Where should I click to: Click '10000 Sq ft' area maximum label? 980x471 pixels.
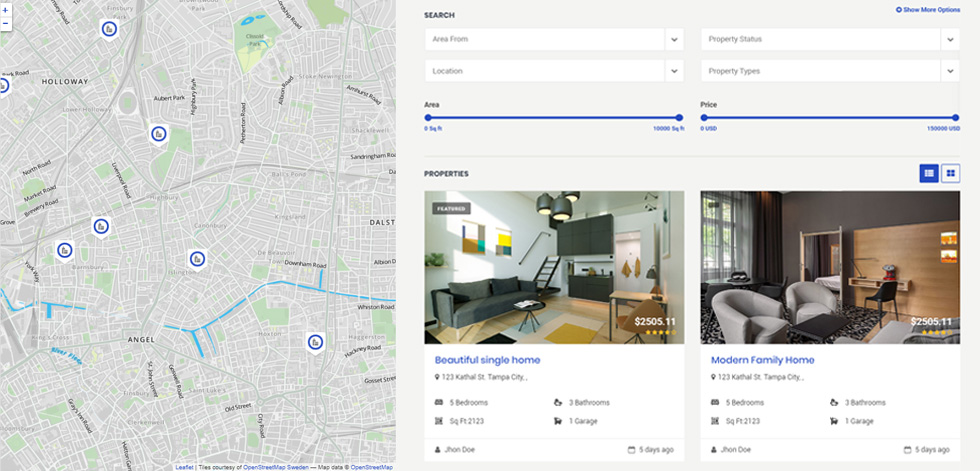click(669, 129)
